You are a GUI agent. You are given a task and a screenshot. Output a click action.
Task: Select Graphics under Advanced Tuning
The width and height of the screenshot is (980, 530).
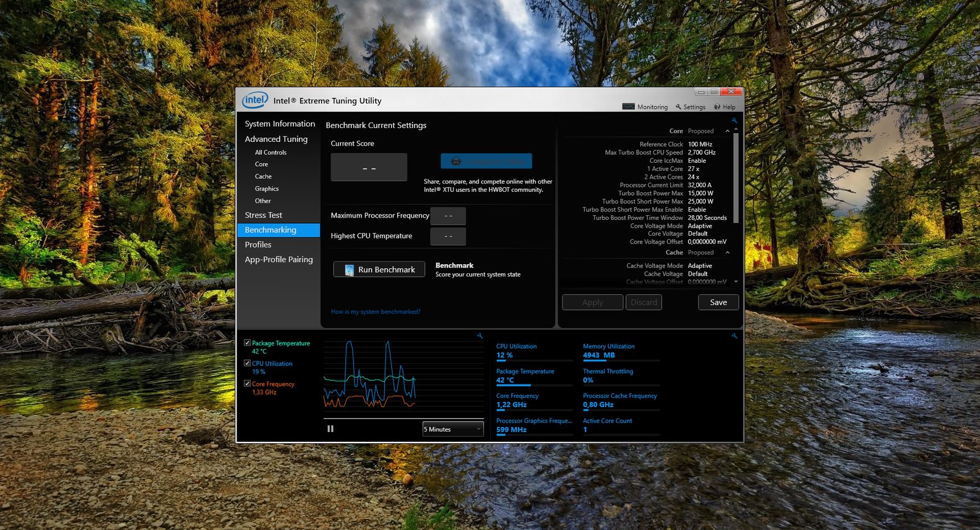tap(267, 189)
